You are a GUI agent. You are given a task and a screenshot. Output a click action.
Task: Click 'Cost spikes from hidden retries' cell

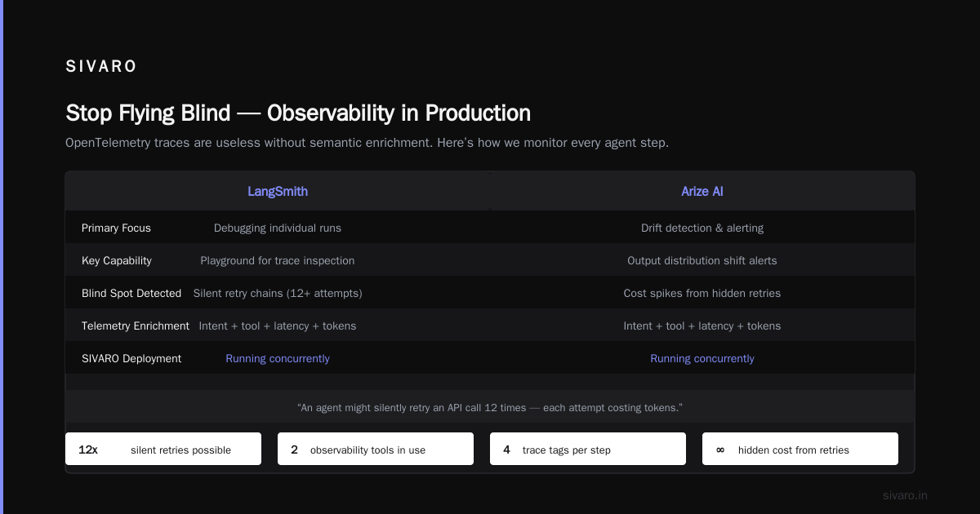tap(702, 294)
